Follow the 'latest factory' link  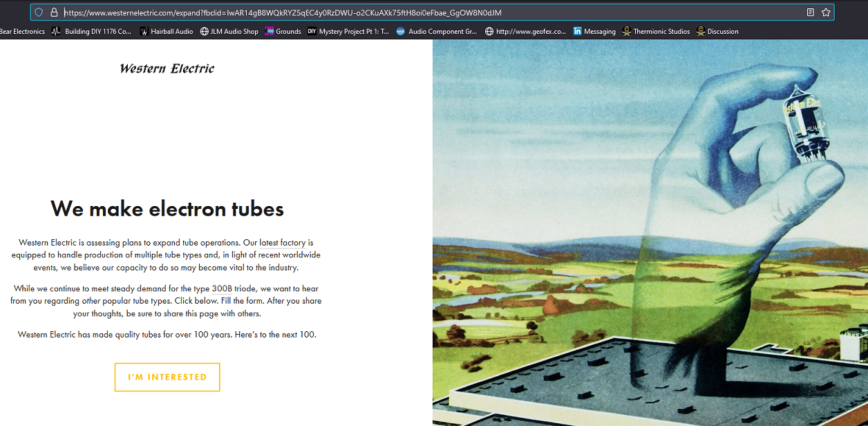point(282,243)
